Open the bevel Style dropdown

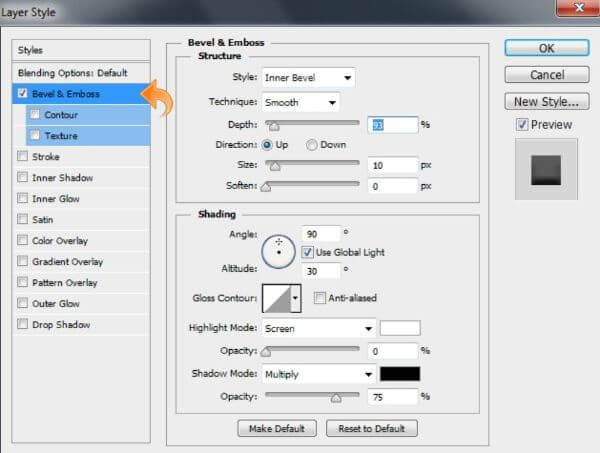point(308,78)
